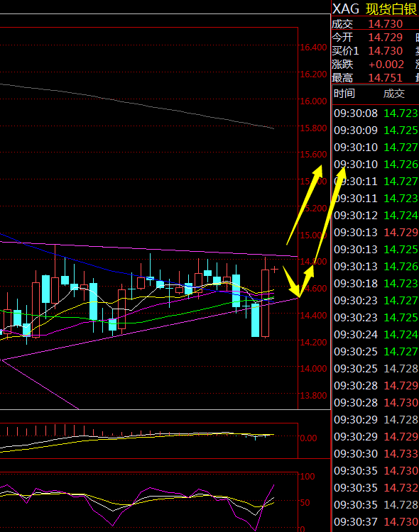Select the 09:30:30 tick row
The image size is (419, 532).
click(x=376, y=454)
